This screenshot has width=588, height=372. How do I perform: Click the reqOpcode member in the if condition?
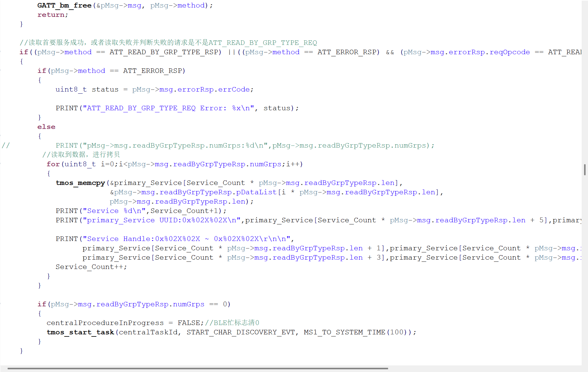(x=510, y=52)
